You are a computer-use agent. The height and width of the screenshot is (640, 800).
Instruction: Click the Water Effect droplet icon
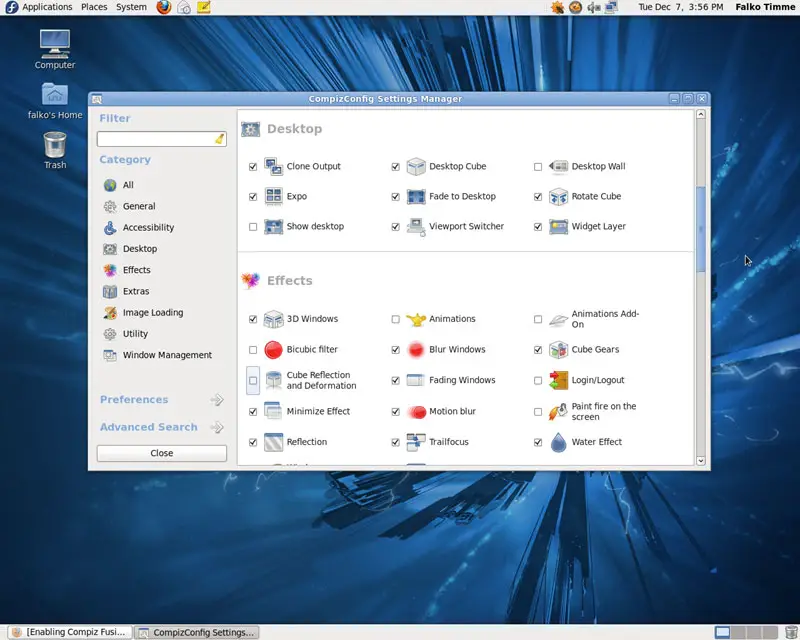click(559, 442)
